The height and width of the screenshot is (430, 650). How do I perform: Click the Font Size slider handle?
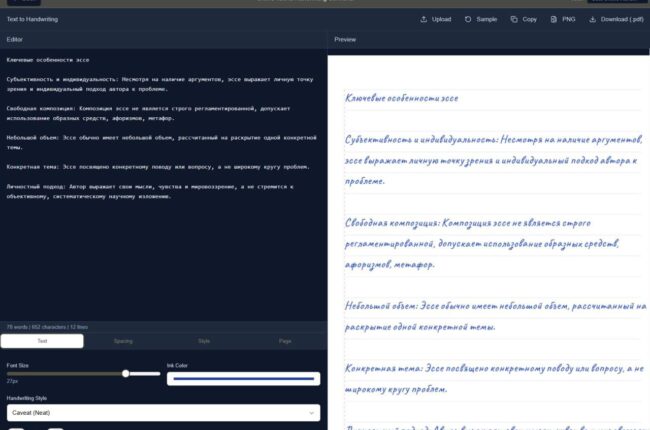click(x=126, y=373)
